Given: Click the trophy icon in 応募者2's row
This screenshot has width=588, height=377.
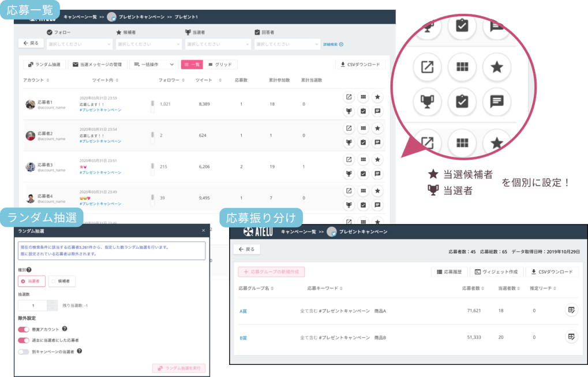Looking at the screenshot, I should click(x=349, y=142).
